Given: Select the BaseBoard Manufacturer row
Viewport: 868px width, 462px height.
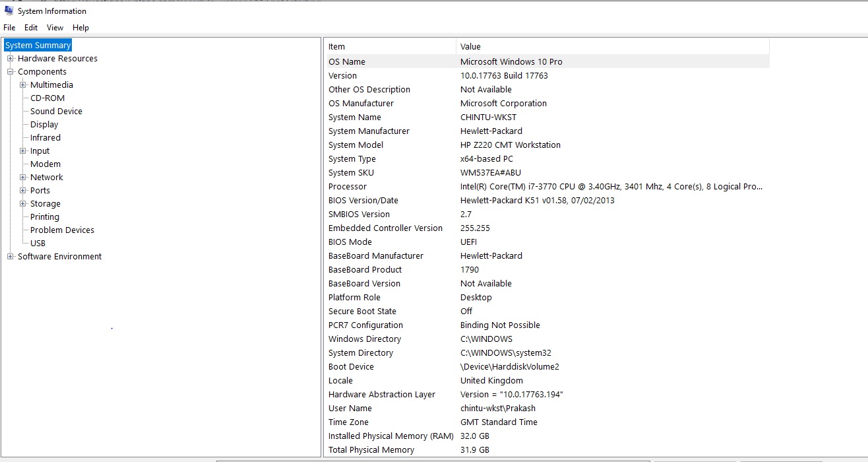Looking at the screenshot, I should (x=547, y=255).
